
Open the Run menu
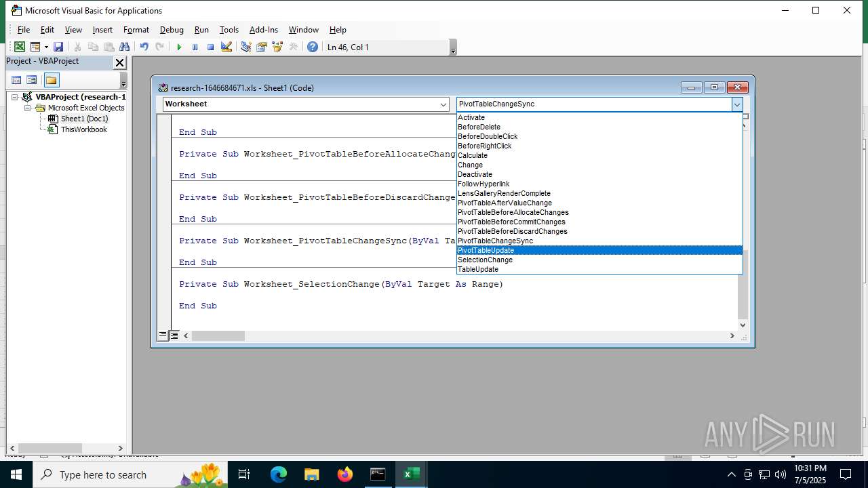tap(201, 30)
